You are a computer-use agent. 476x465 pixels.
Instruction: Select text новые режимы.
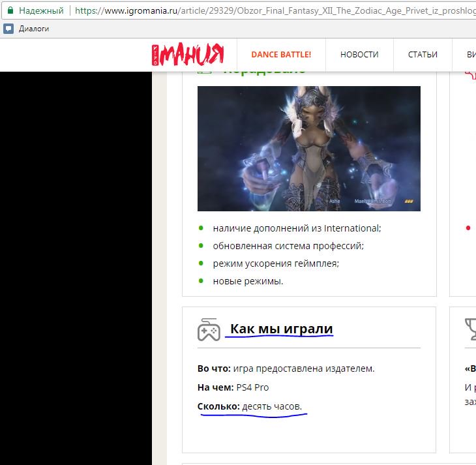click(x=248, y=281)
